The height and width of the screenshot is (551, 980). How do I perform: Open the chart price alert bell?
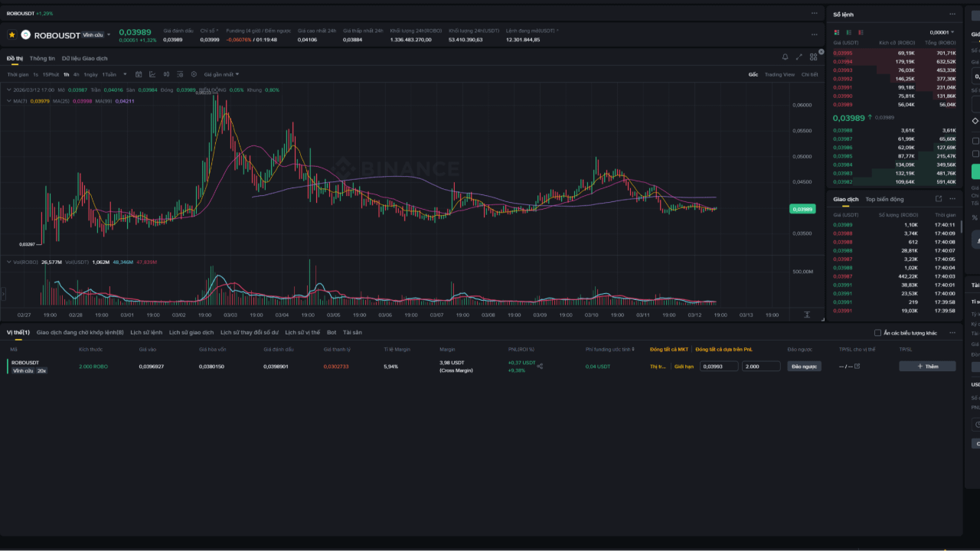coord(785,57)
